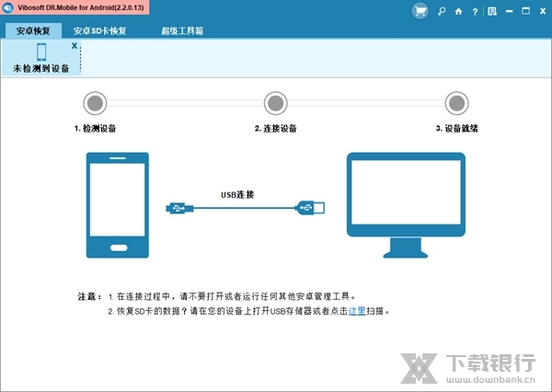Switch to the 安卓SD卡恢复 tab
Image resolution: width=552 pixels, height=392 pixels.
click(x=99, y=30)
